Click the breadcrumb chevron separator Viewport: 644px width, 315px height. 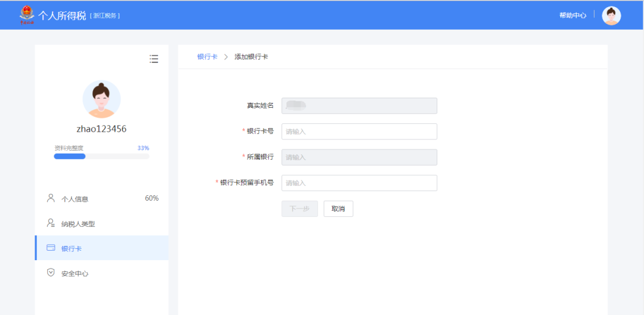pos(226,57)
